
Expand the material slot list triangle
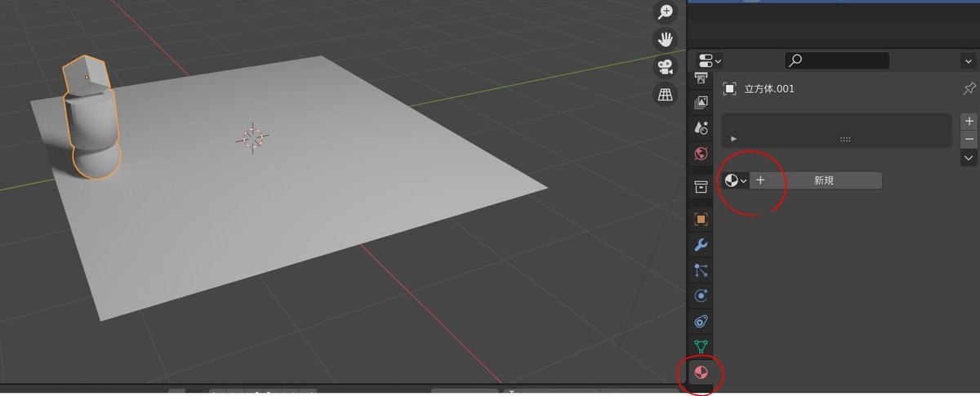pos(733,140)
